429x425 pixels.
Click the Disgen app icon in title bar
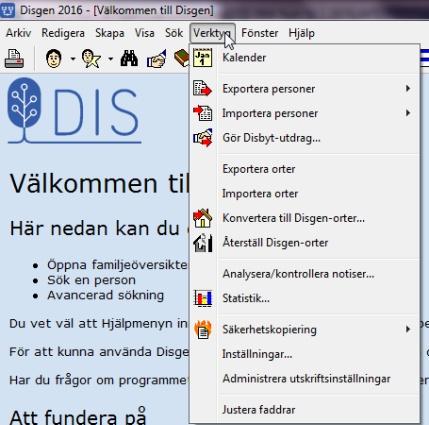pos(8,10)
